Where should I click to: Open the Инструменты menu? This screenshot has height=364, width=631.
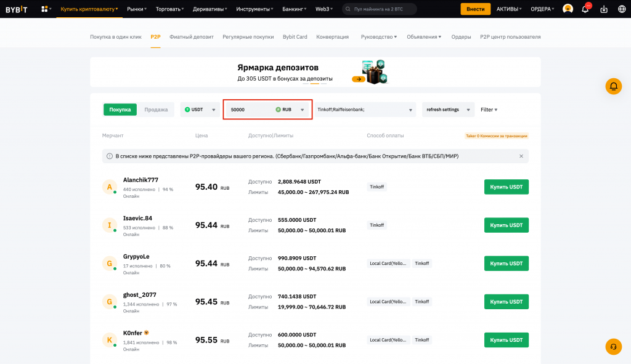point(254,9)
